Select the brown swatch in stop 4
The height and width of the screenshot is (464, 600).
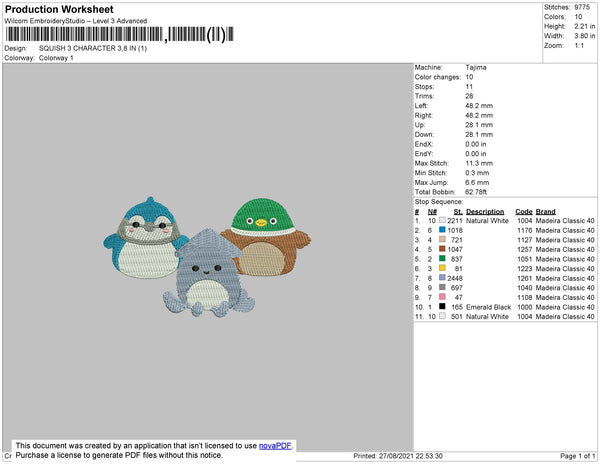pos(442,249)
